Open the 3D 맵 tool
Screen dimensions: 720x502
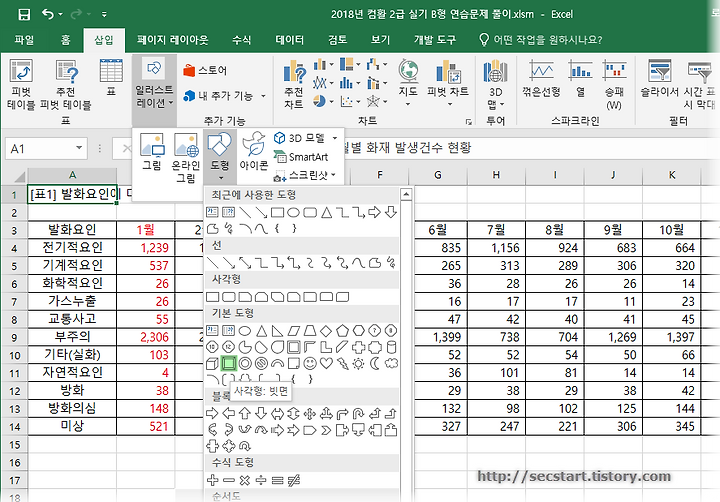coord(495,85)
